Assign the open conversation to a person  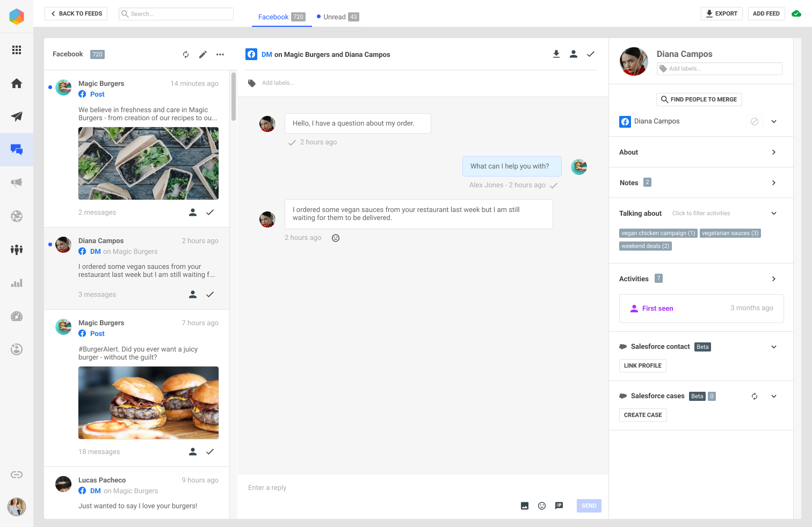(x=574, y=54)
